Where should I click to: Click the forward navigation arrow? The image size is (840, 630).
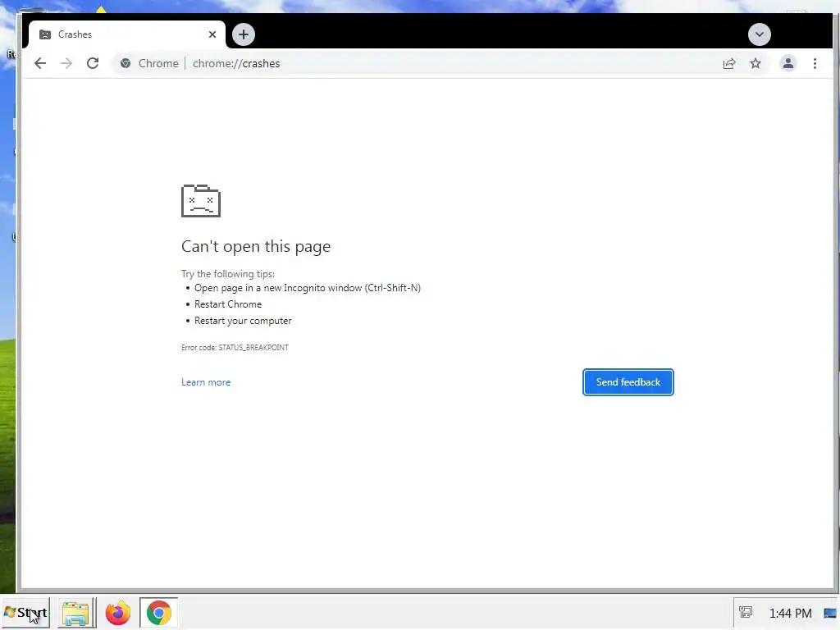click(66, 64)
